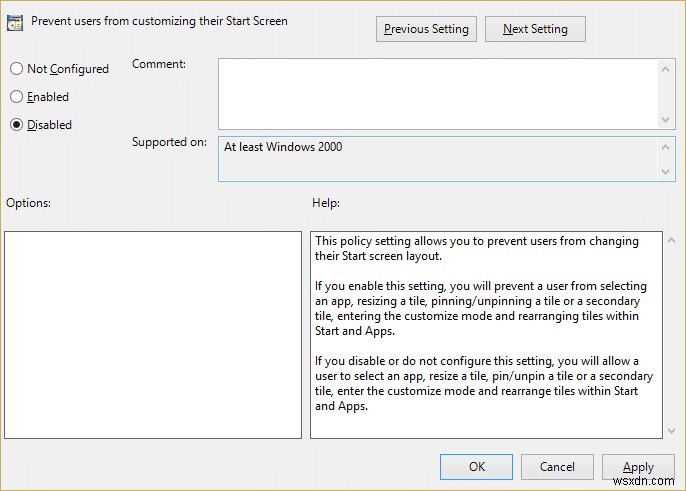Screen dimensions: 686x491
Task: Confirm the dialog with OK
Action: (477, 466)
